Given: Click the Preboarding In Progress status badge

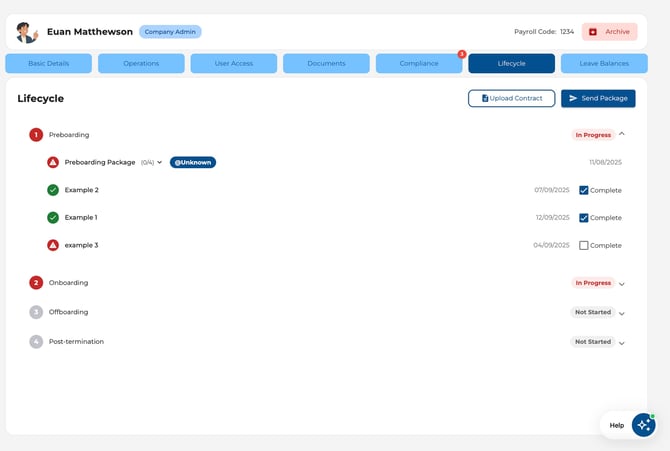Looking at the screenshot, I should coord(593,135).
